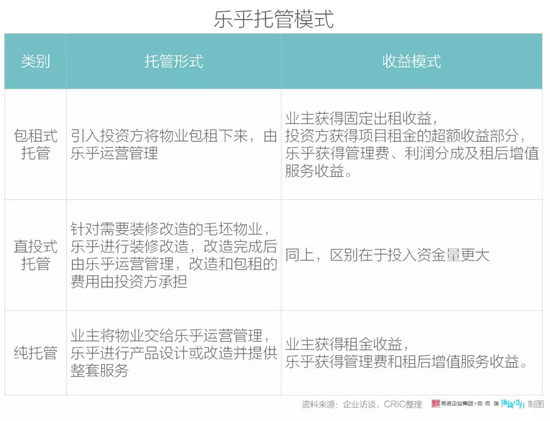
Task: Click the title 乐乎托管模式
Action: click(x=274, y=19)
